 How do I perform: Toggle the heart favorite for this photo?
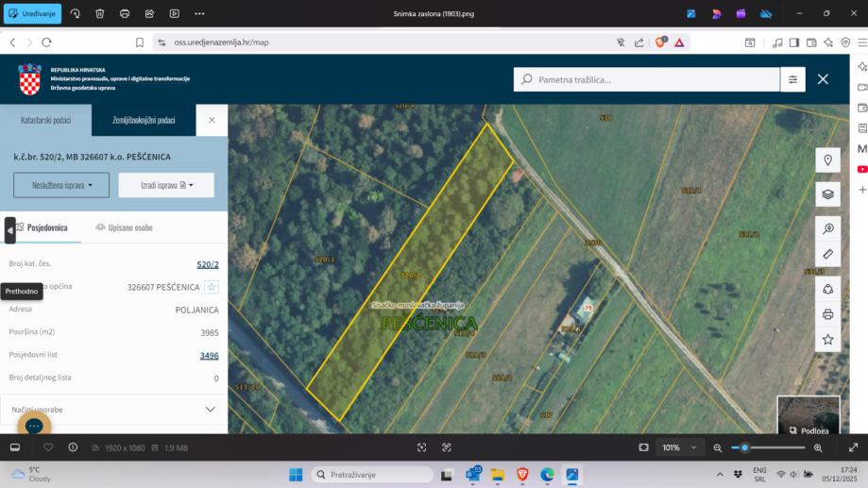[x=48, y=447]
